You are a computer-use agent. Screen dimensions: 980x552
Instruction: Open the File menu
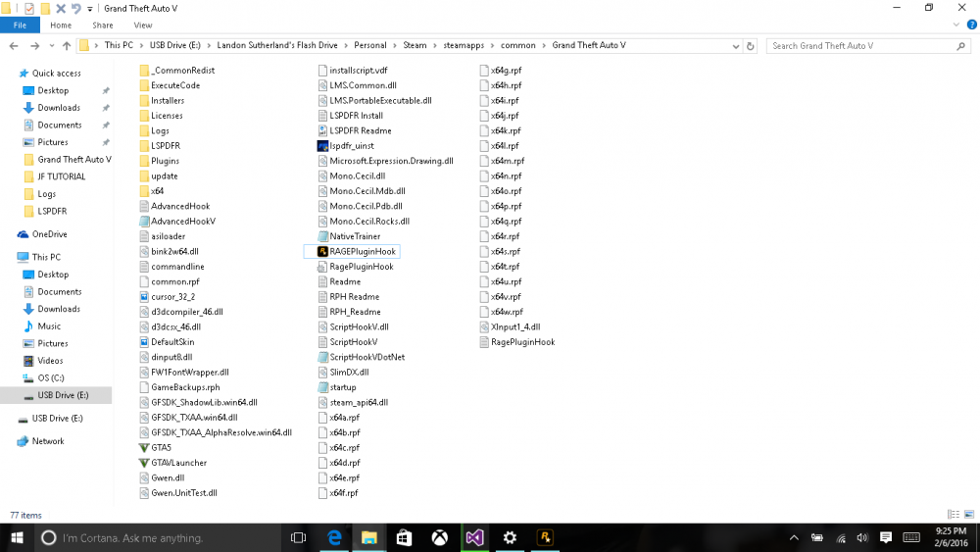[20, 25]
